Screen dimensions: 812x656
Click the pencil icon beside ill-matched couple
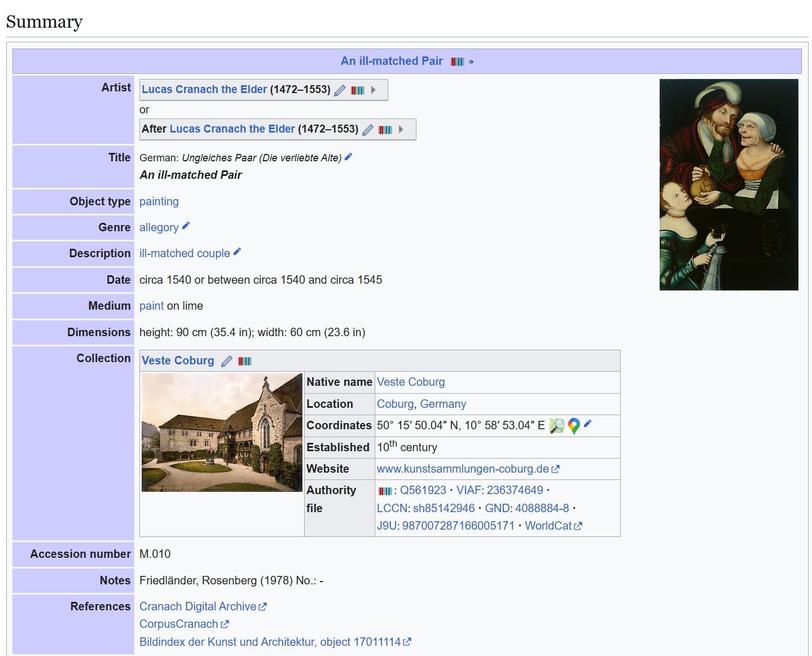click(x=237, y=252)
